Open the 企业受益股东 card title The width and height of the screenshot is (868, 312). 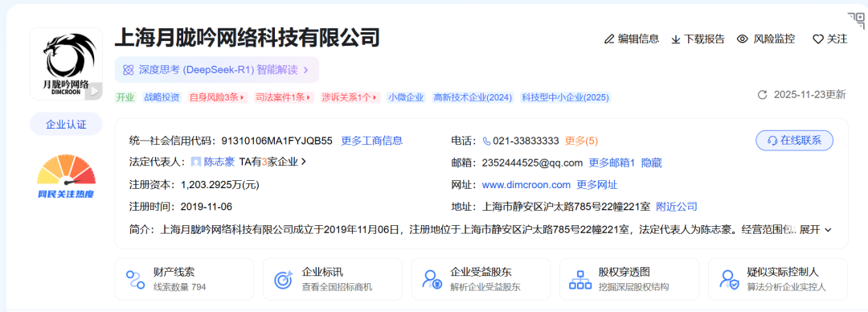(481, 272)
